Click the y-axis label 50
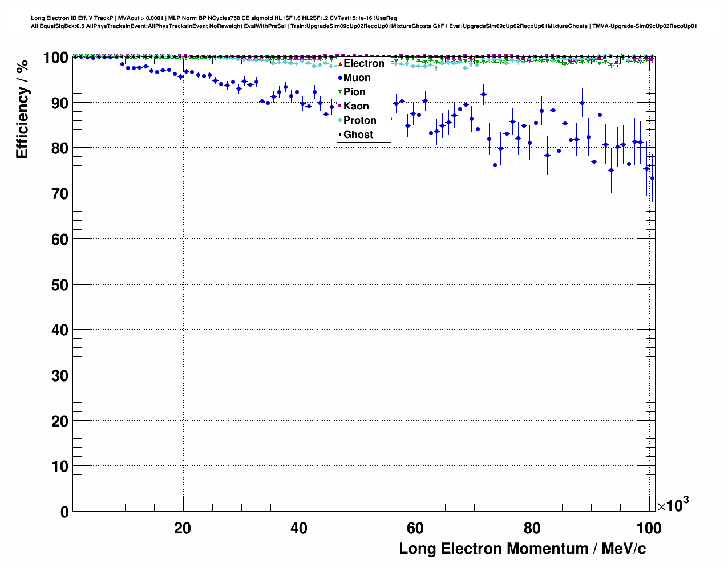Image resolution: width=728 pixels, height=568 pixels. [x=60, y=285]
